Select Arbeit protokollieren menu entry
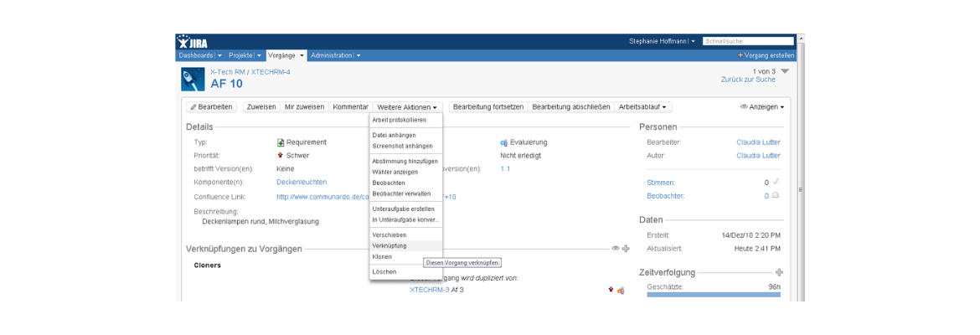The height and width of the screenshot is (335, 980). click(406, 120)
